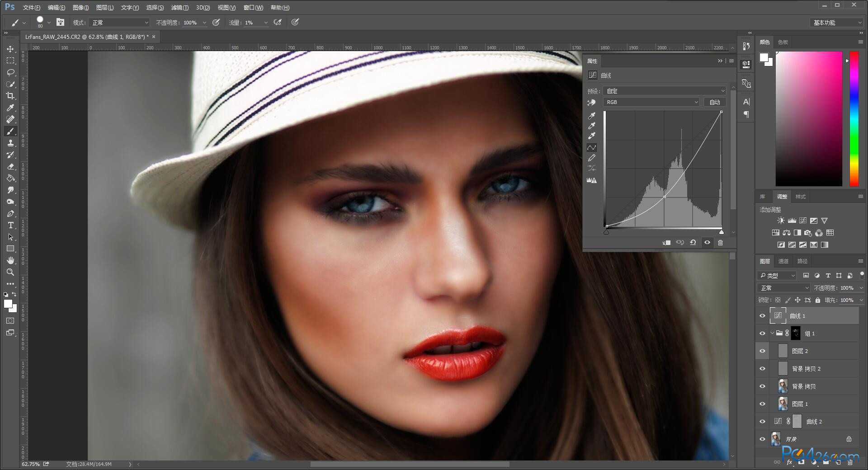The image size is (868, 470).
Task: Select the Clone Stamp tool
Action: point(10,143)
